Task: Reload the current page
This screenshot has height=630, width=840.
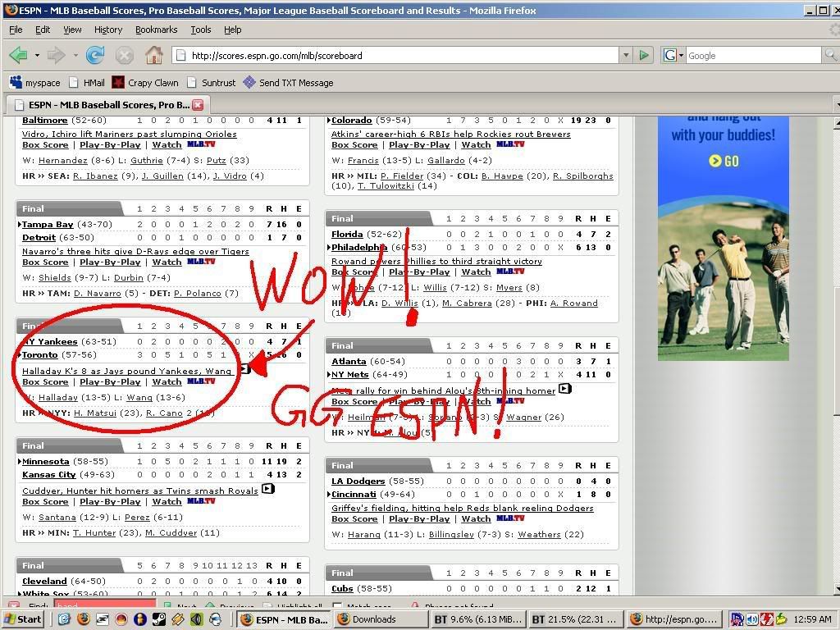Action: tap(95, 55)
